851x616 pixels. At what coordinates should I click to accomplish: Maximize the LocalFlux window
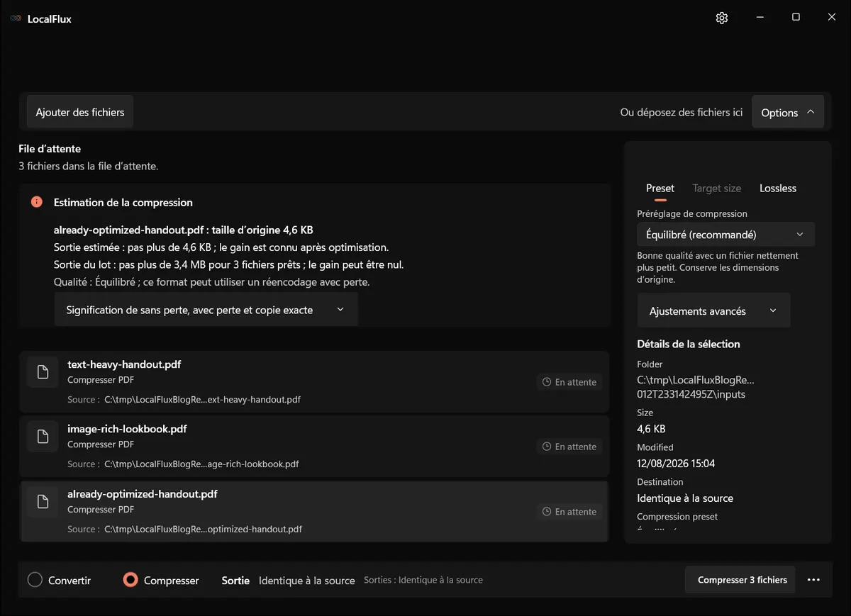pyautogui.click(x=796, y=18)
